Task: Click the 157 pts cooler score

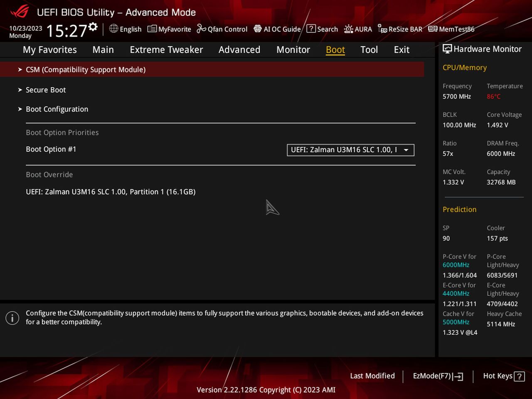Action: pos(497,238)
